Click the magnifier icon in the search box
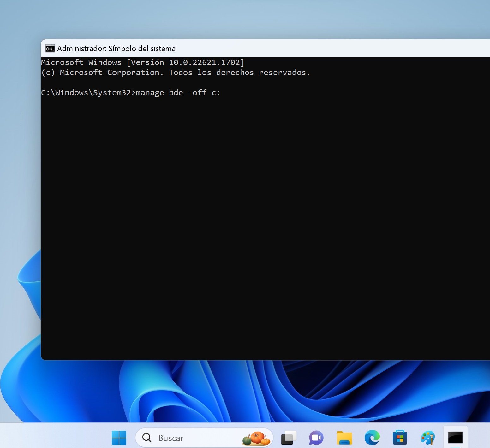 147,438
